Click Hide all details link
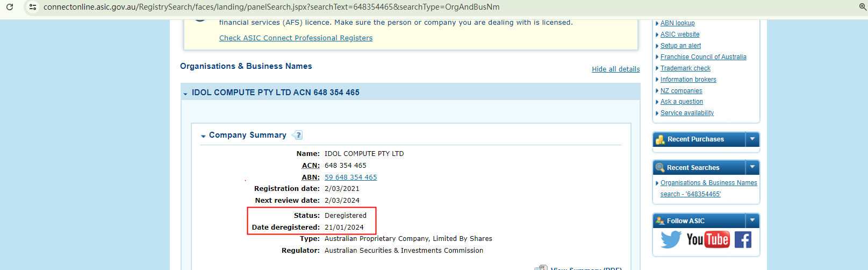The width and height of the screenshot is (868, 270). coord(616,69)
